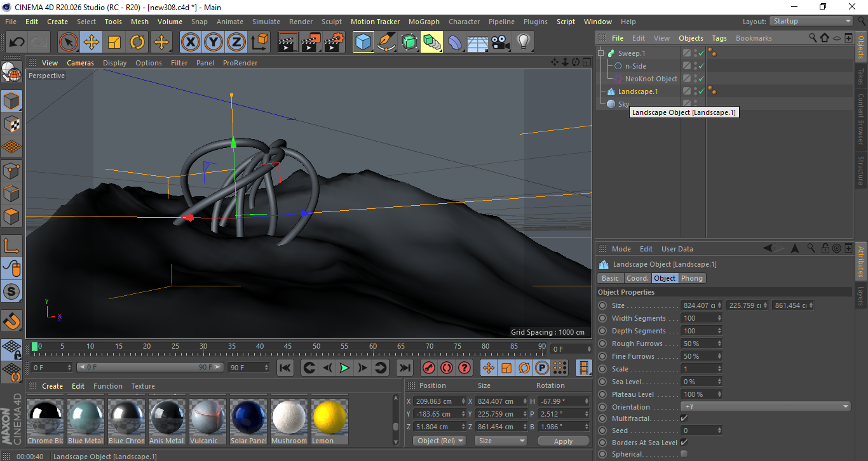Open the material manager Function menu
Image resolution: width=868 pixels, height=461 pixels.
pos(108,386)
